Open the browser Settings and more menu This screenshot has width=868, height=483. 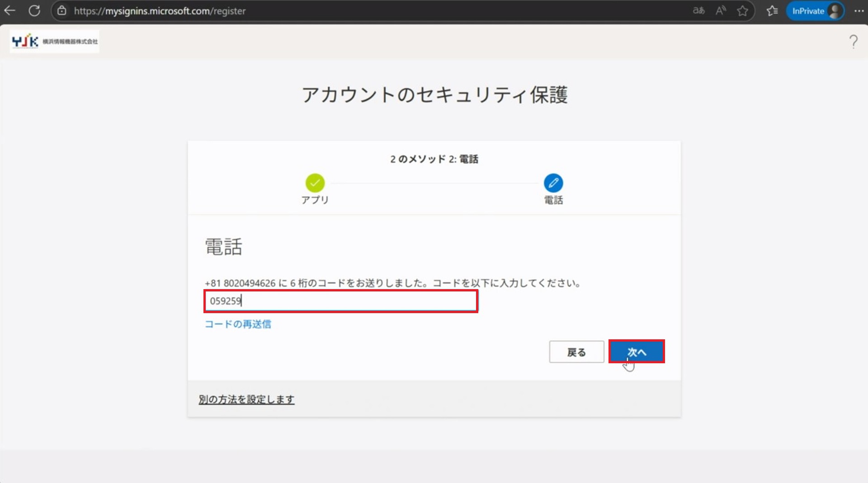click(859, 11)
